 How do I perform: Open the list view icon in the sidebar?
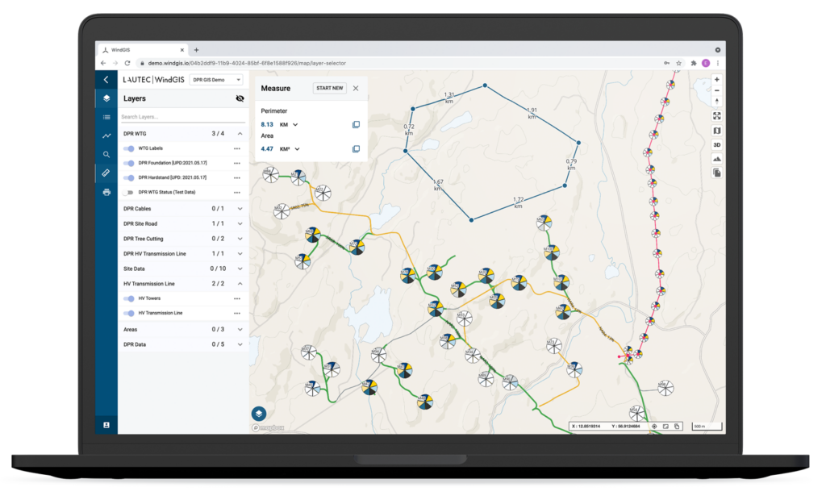coord(106,117)
